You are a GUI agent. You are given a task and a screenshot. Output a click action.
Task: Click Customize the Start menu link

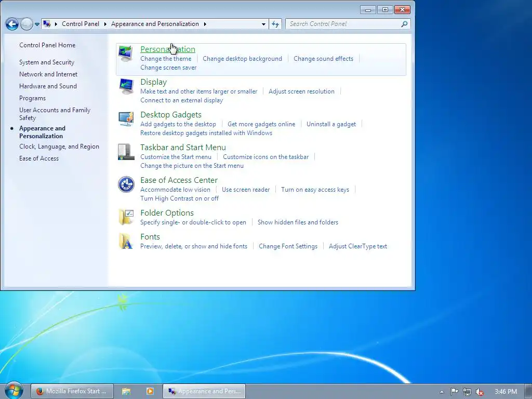point(176,157)
